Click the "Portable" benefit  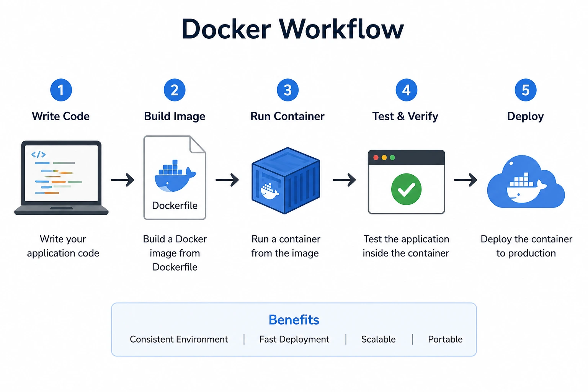coord(445,339)
